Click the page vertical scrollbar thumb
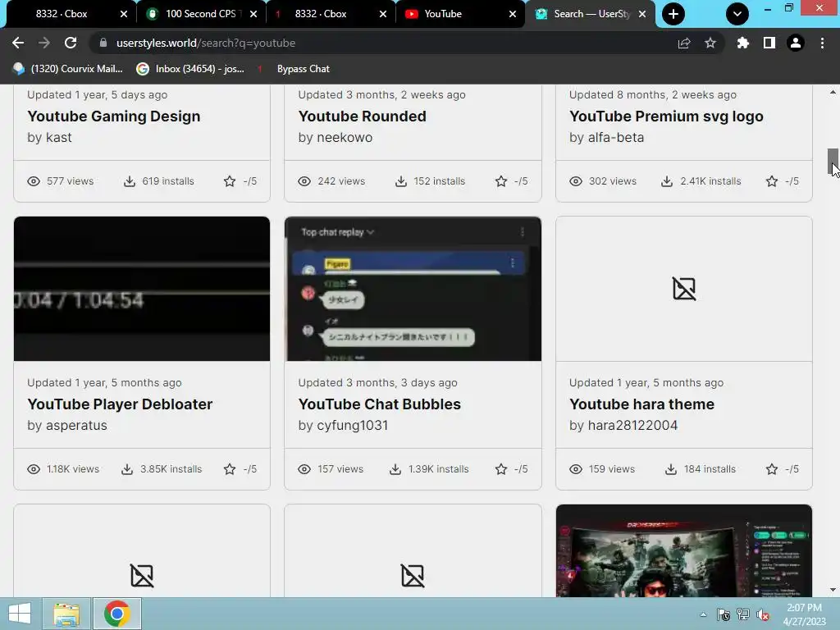 pyautogui.click(x=833, y=162)
